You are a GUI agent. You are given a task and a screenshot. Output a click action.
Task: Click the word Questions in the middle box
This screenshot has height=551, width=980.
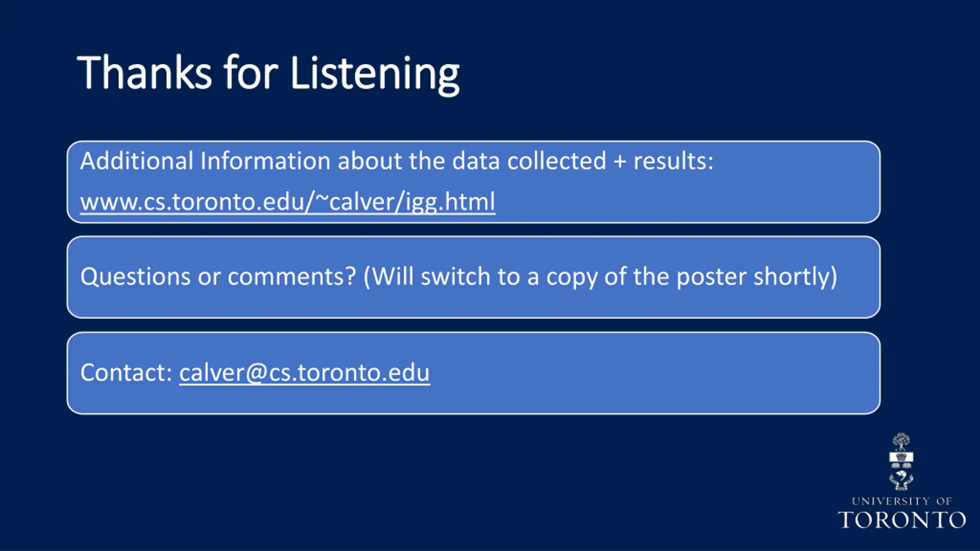[135, 277]
